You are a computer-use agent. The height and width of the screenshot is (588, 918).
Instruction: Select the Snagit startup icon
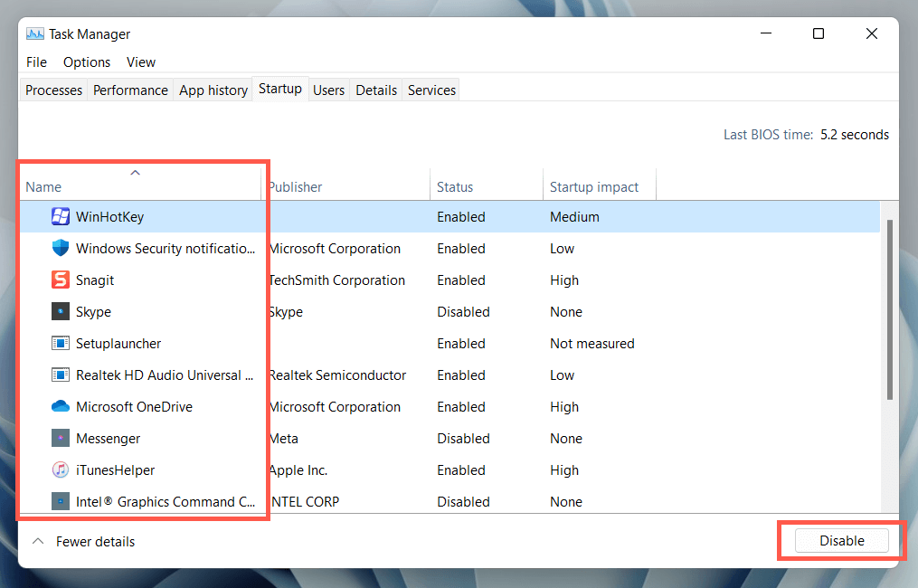[61, 280]
